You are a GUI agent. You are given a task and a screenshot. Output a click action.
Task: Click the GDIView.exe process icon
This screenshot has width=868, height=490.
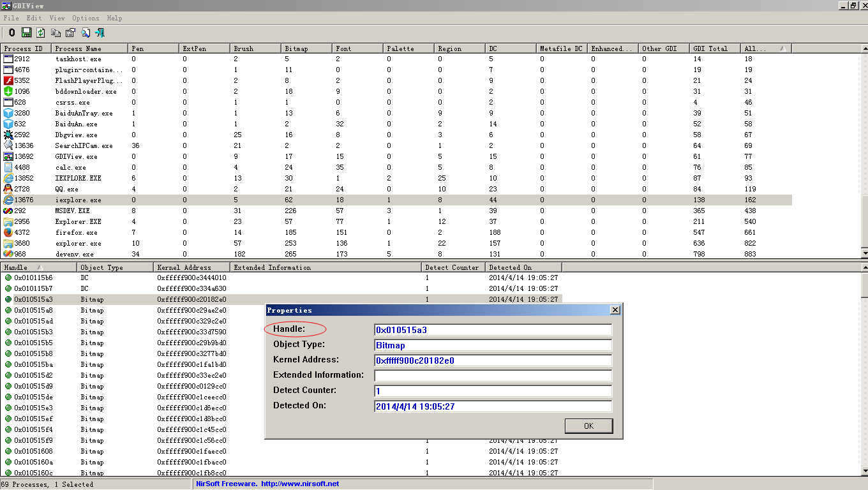click(8, 156)
